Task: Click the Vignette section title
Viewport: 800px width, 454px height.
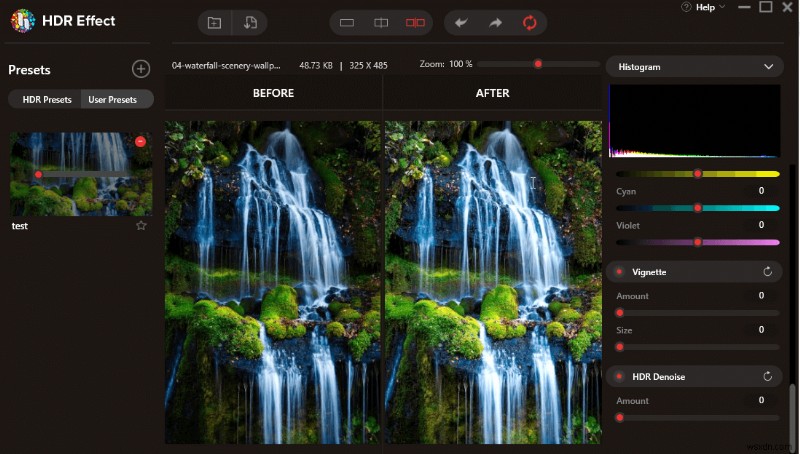Action: [x=649, y=272]
